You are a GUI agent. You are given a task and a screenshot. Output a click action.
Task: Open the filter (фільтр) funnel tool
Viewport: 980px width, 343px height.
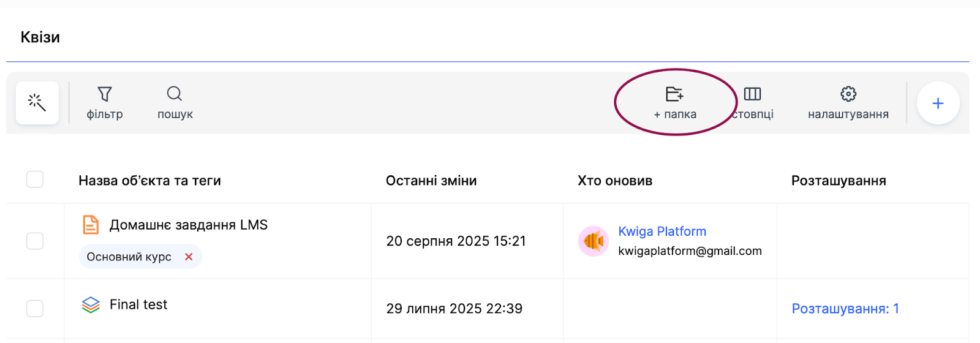pos(105,102)
